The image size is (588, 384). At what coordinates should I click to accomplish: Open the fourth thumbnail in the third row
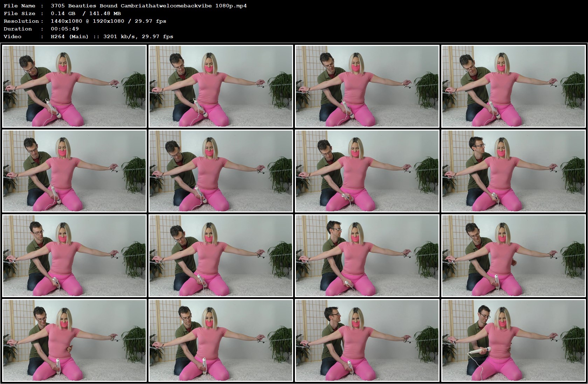[x=513, y=256]
